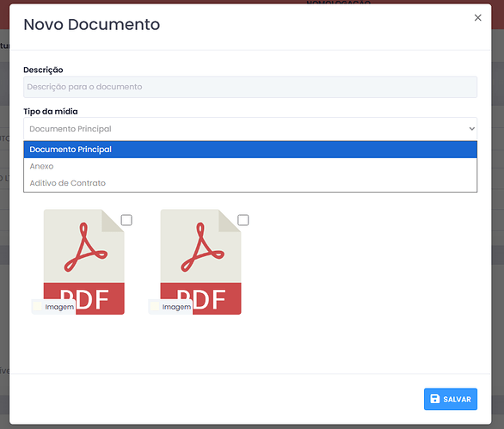This screenshot has width=504, height=429.
Task: Click second document's Imagem label
Action: click(176, 307)
